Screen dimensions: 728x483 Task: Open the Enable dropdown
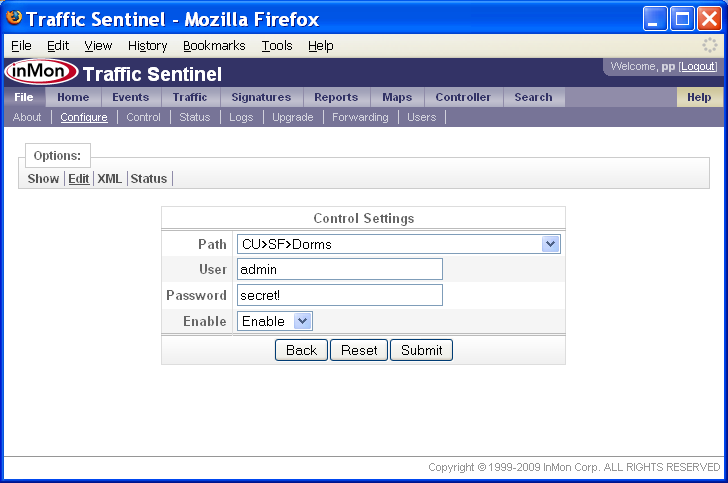(275, 321)
